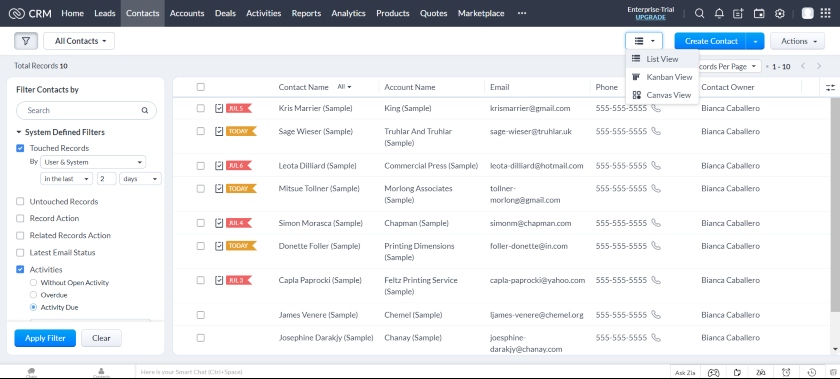The width and height of the screenshot is (840, 379).
Task: Open recent items clock icon in bottom bar
Action: tap(812, 373)
